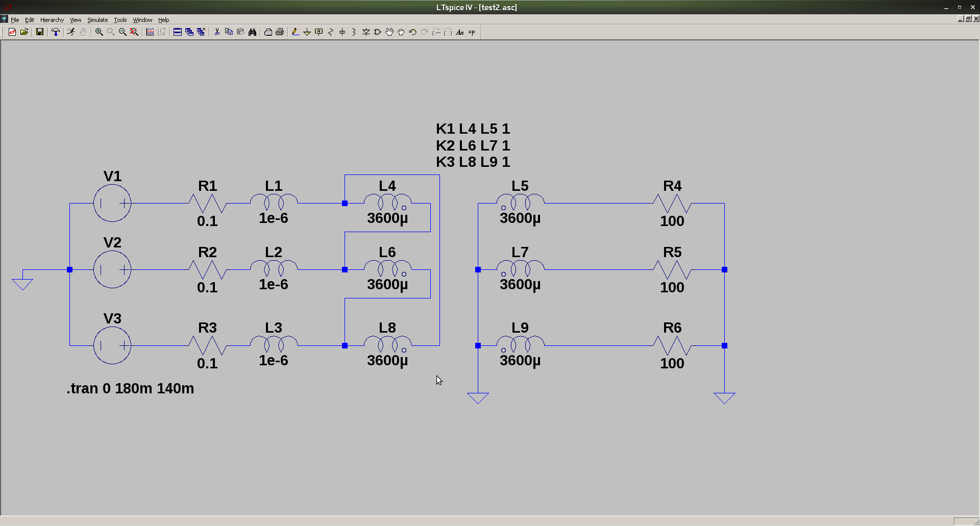980x526 pixels.
Task: Click the Rotate component icon
Action: (x=436, y=32)
